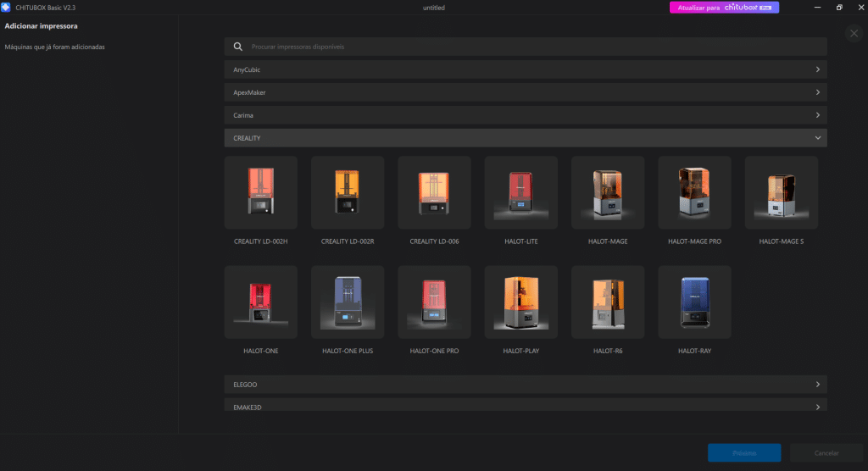Choose the HALOT-MAGE PRO printer image
This screenshot has height=471, width=868.
point(695,192)
